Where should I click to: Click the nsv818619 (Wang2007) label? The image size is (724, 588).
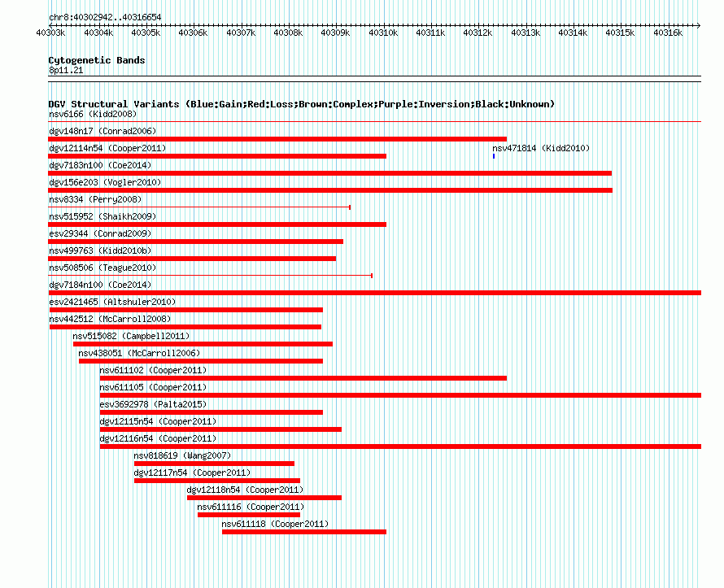[x=182, y=455]
